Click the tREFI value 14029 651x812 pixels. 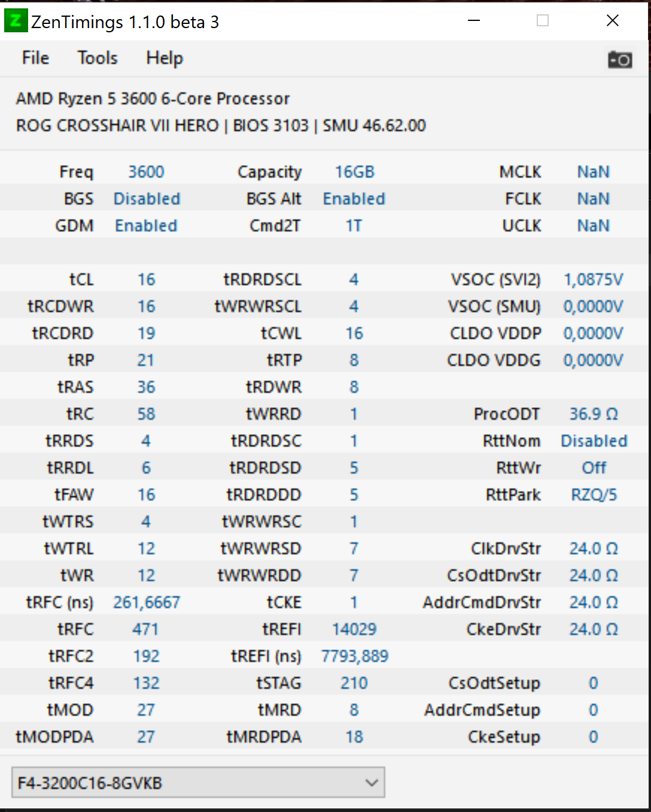pyautogui.click(x=354, y=630)
